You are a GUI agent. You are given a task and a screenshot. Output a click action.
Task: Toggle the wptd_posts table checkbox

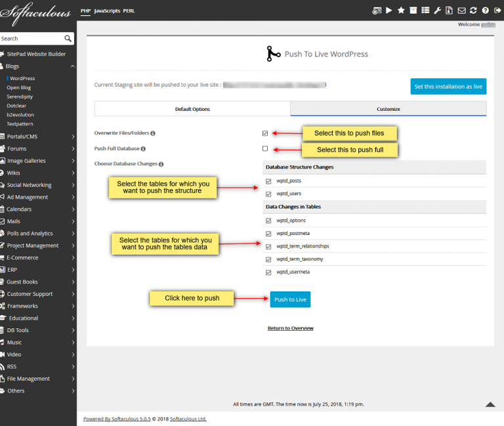(268, 181)
